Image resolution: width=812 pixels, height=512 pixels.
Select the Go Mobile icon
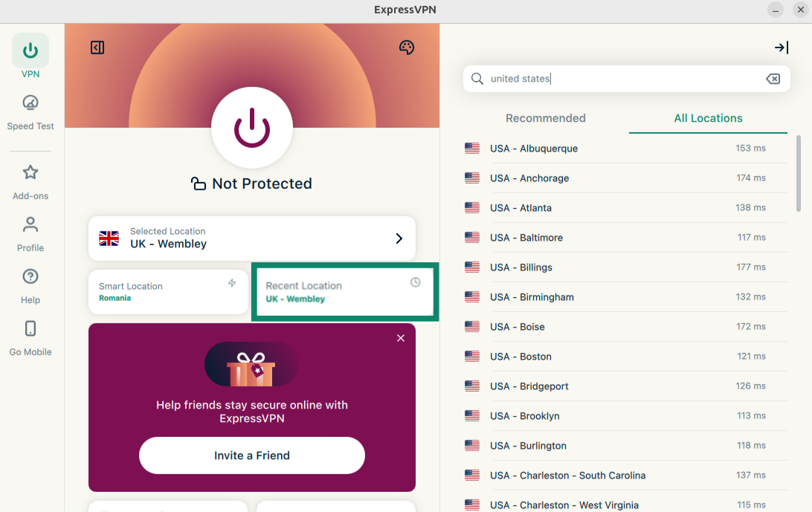[x=30, y=328]
